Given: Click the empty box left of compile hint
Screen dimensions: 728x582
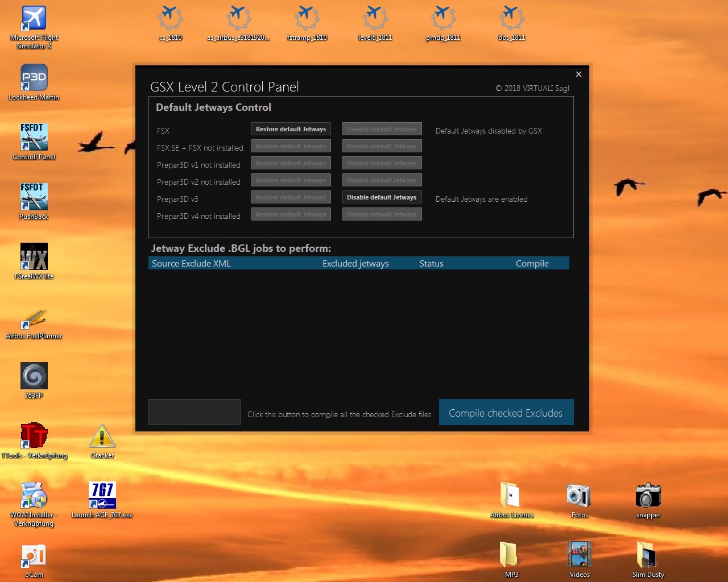Looking at the screenshot, I should 195,412.
